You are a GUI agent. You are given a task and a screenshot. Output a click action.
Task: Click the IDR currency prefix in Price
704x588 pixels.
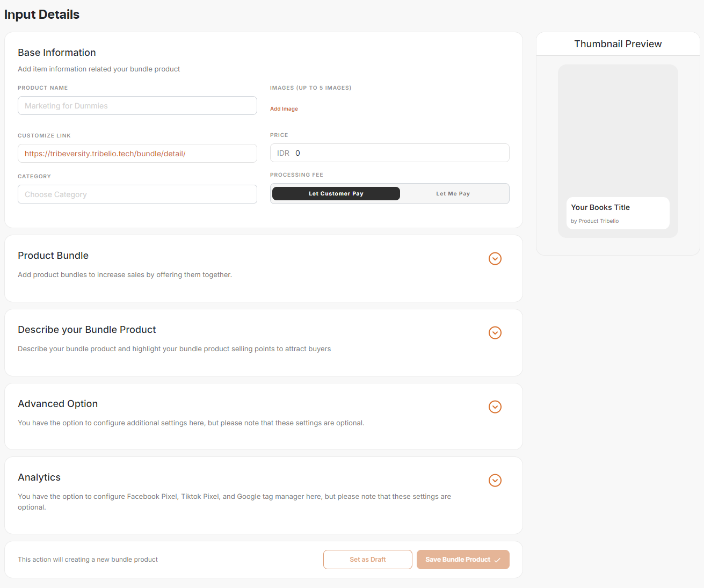[x=283, y=154]
